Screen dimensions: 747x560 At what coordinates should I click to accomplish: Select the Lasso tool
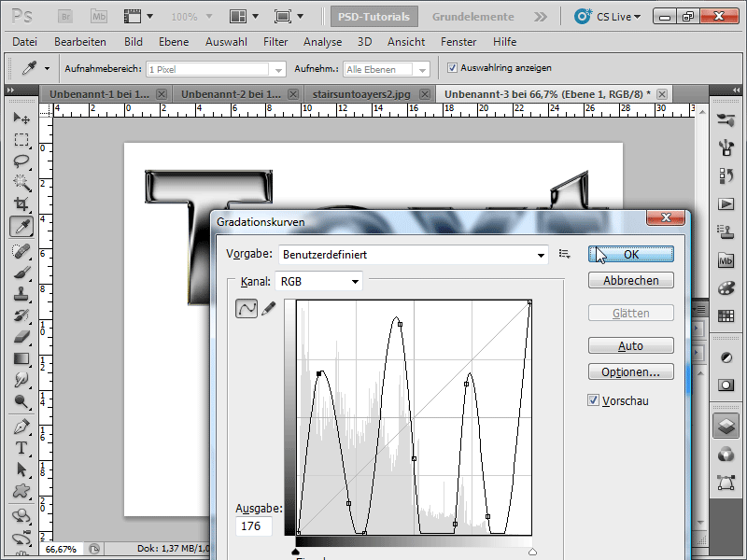[x=21, y=161]
